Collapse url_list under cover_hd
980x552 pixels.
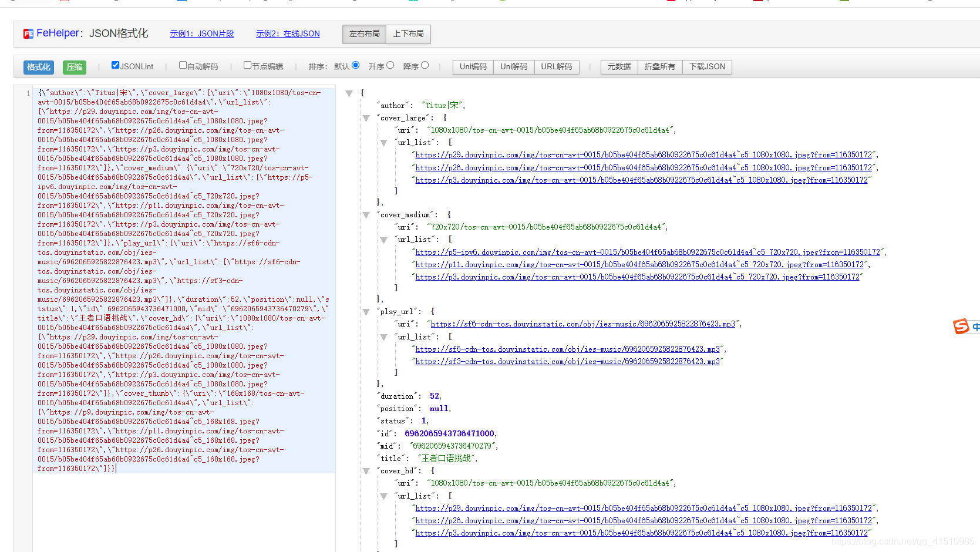click(383, 496)
